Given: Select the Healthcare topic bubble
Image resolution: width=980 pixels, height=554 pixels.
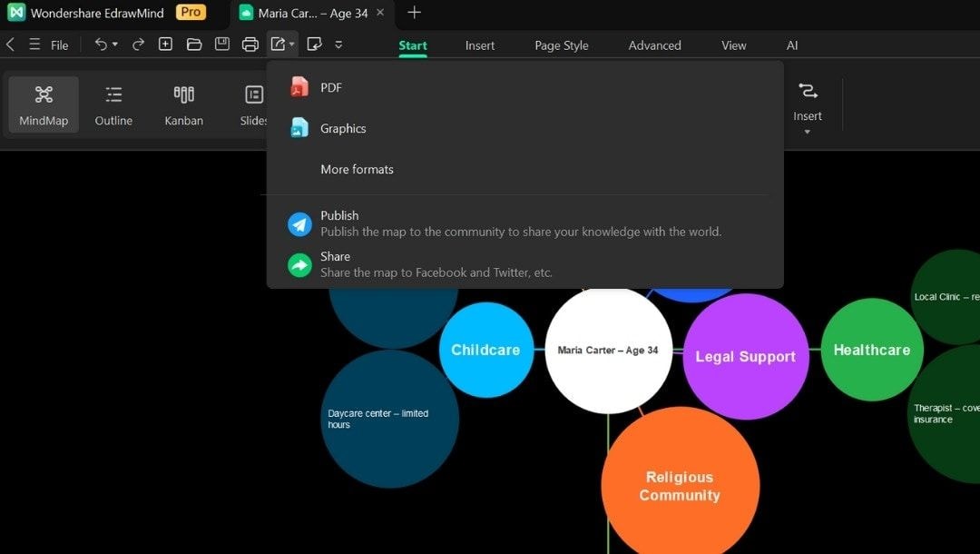Looking at the screenshot, I should tap(872, 350).
